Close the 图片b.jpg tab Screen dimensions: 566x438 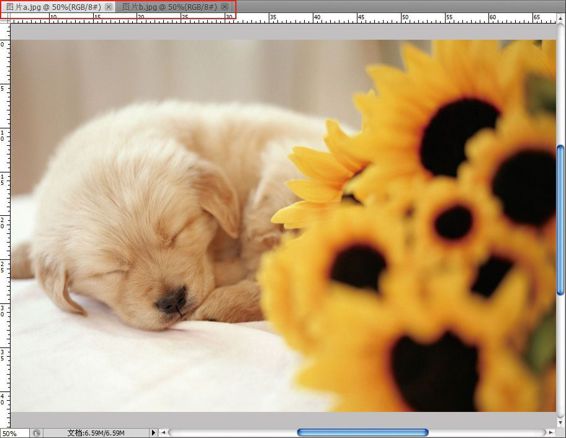[x=224, y=7]
